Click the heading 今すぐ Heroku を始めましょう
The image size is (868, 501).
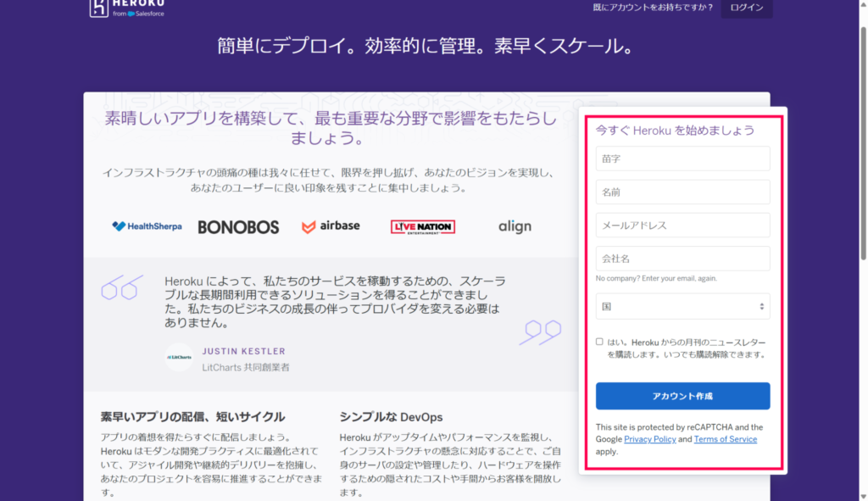(675, 131)
